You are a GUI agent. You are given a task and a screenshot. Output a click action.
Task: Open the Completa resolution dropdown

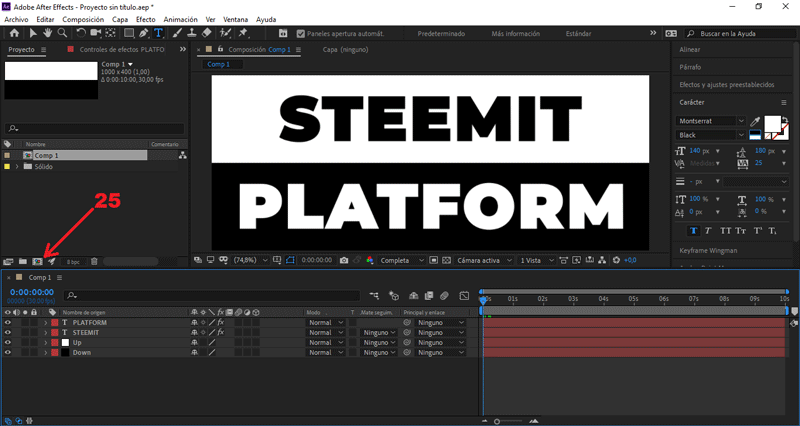(x=402, y=260)
